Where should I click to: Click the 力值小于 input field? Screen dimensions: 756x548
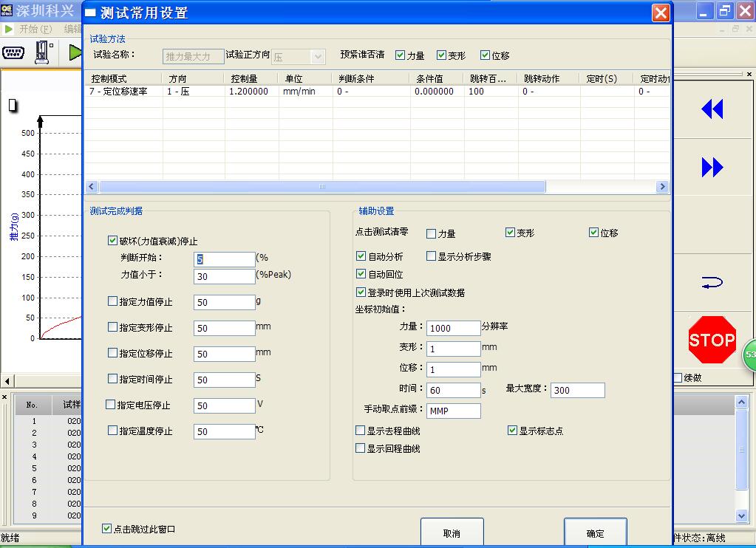coord(224,276)
